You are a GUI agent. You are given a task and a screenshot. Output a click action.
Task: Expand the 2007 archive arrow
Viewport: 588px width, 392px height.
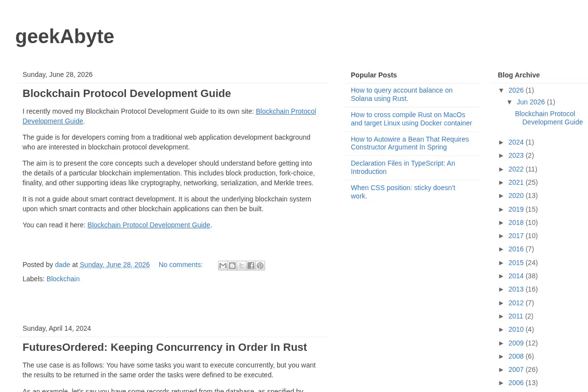tap(501, 369)
